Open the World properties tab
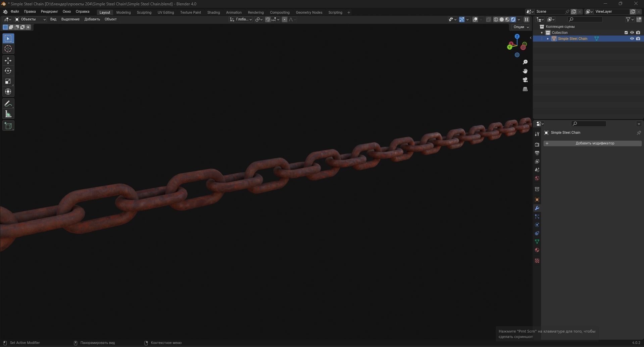The height and width of the screenshot is (347, 644). (537, 178)
